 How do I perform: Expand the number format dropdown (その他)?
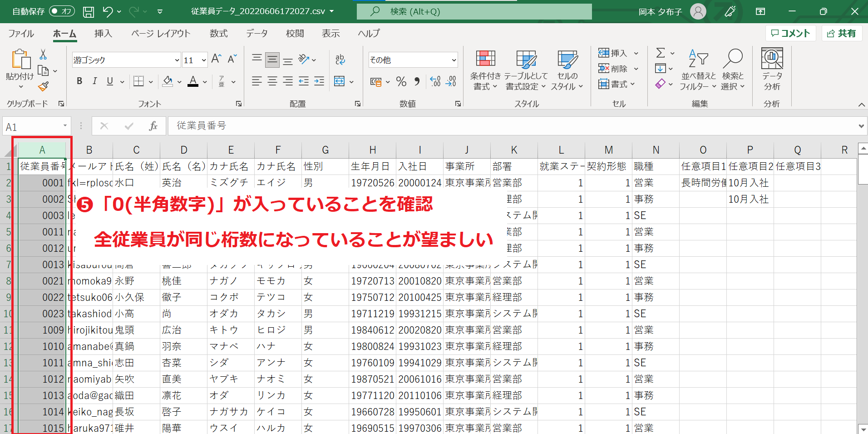[453, 60]
